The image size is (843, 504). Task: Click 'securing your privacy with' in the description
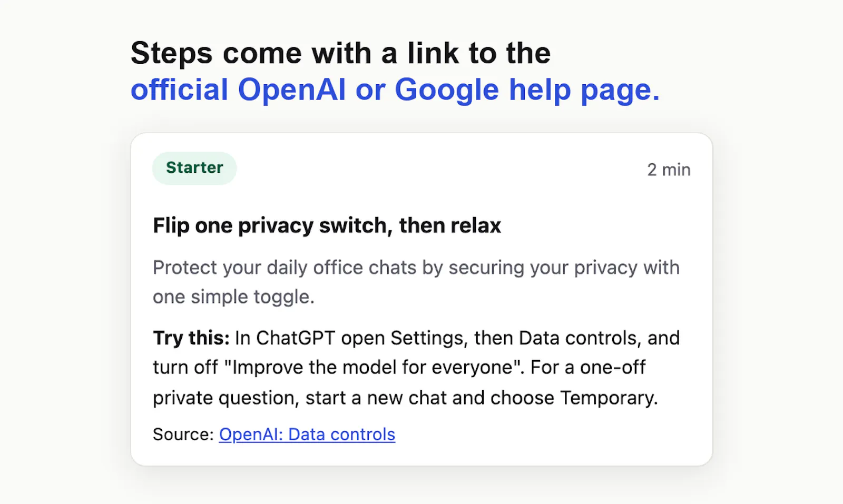[564, 268]
